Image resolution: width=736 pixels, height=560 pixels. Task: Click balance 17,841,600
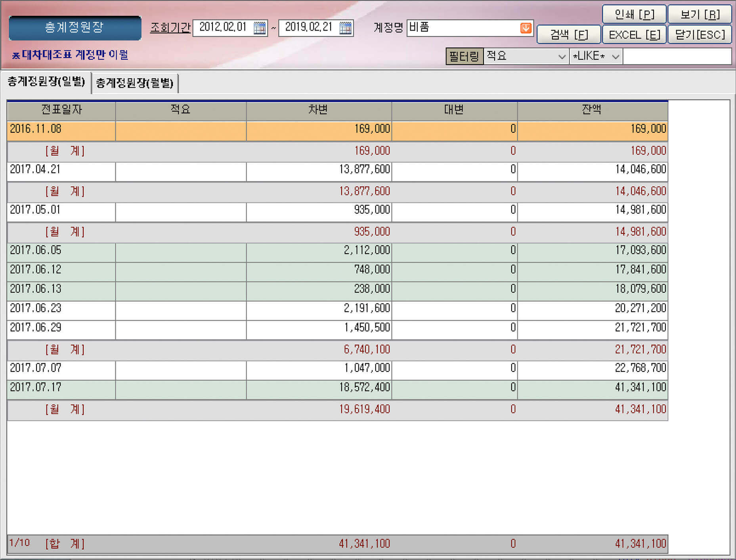click(x=641, y=270)
